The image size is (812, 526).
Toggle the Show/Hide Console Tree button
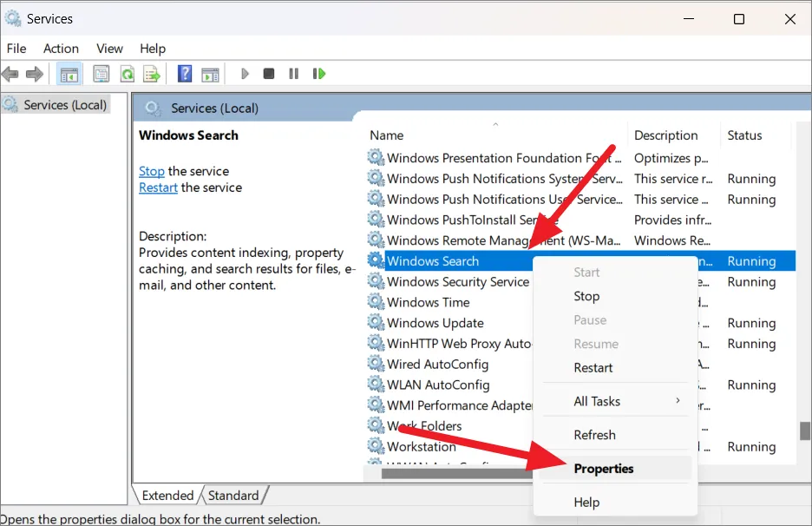tap(69, 75)
